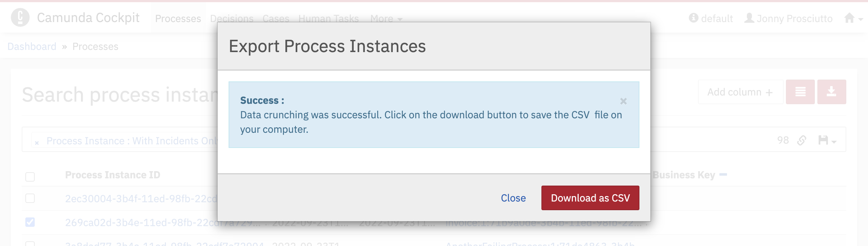
Task: Click the red download export icon button
Action: [831, 92]
